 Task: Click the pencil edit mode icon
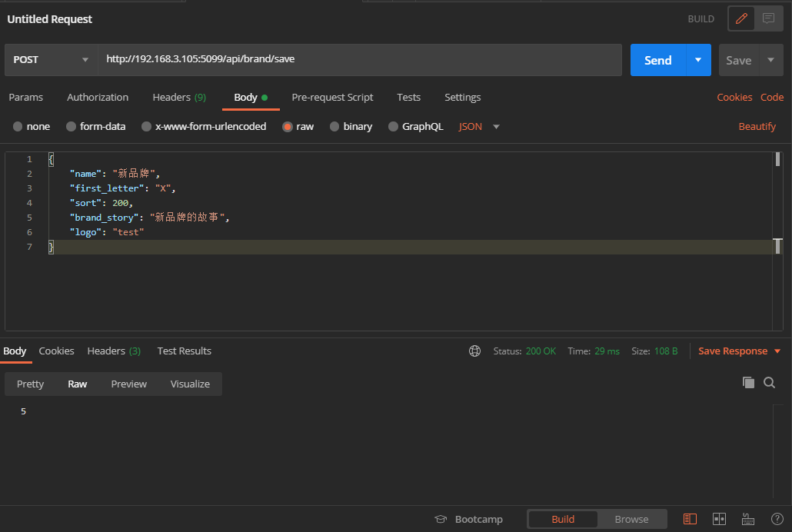[741, 18]
